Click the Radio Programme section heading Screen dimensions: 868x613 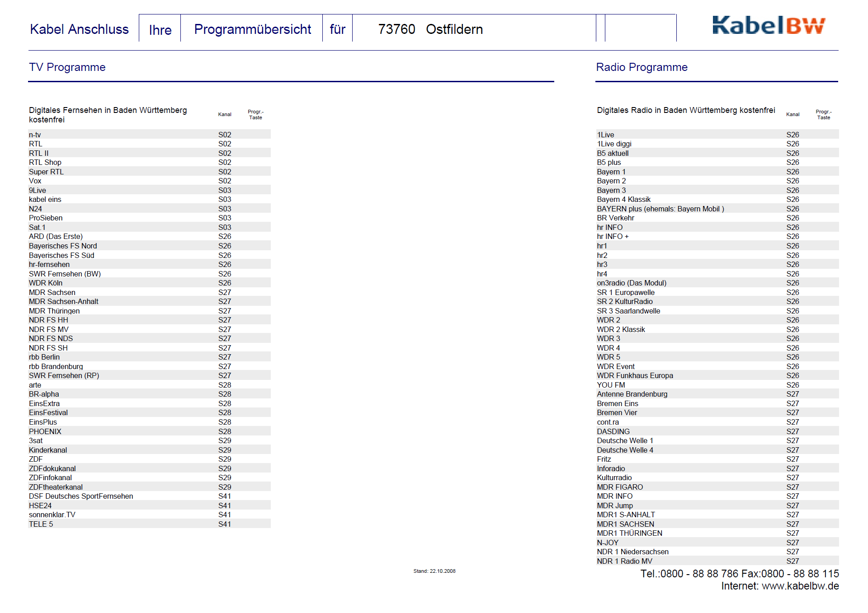(x=641, y=67)
